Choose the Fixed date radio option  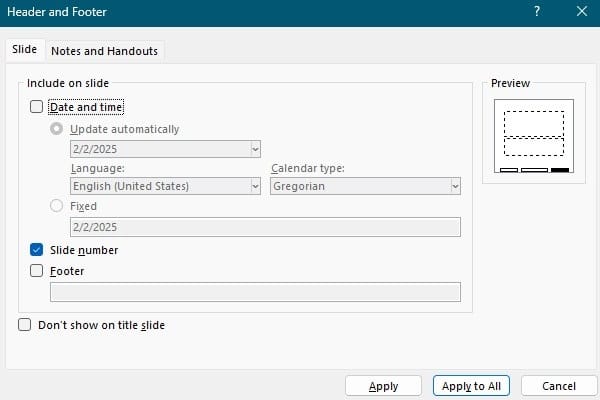point(57,206)
